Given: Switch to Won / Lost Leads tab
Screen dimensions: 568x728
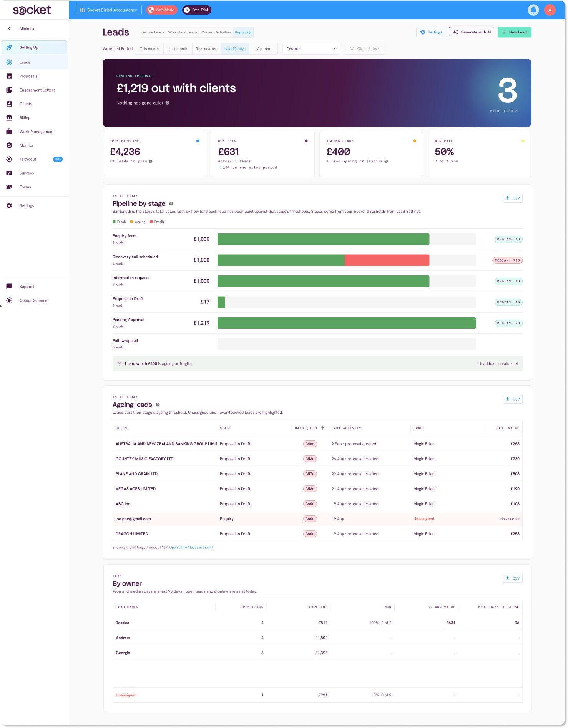Looking at the screenshot, I should pos(183,32).
